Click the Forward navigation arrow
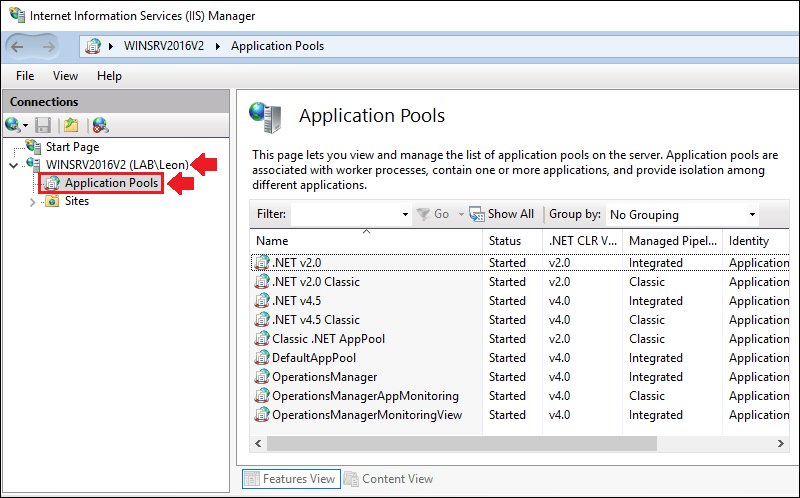Screen dimensions: 800x498 click(x=48, y=47)
